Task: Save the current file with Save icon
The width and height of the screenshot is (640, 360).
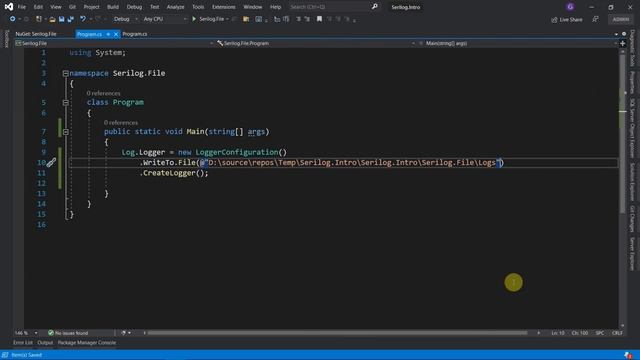Action: 62,19
